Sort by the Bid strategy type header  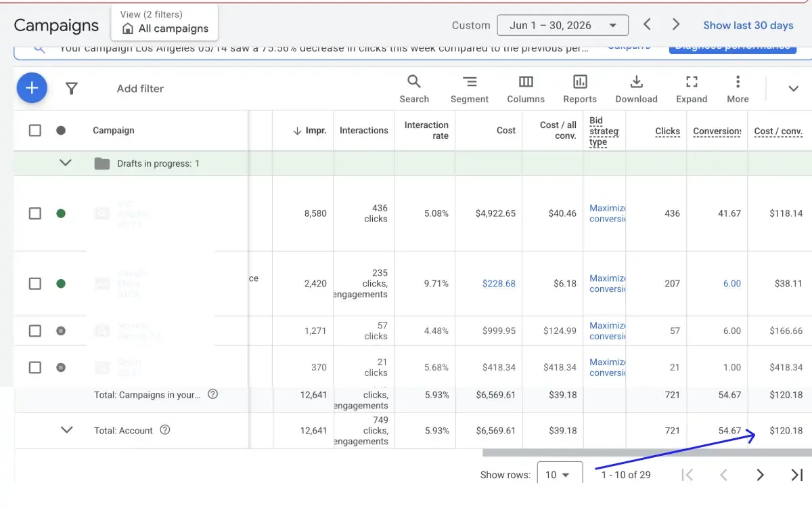click(604, 131)
